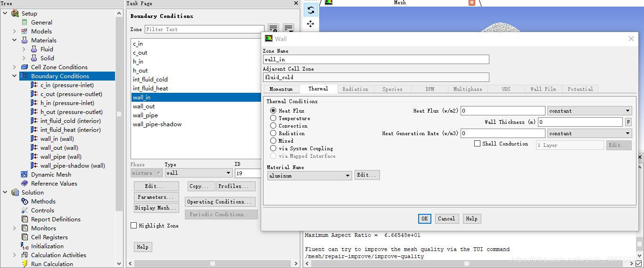Click the Report Definitions icon
Image resolution: width=644 pixels, height=268 pixels.
[25, 219]
